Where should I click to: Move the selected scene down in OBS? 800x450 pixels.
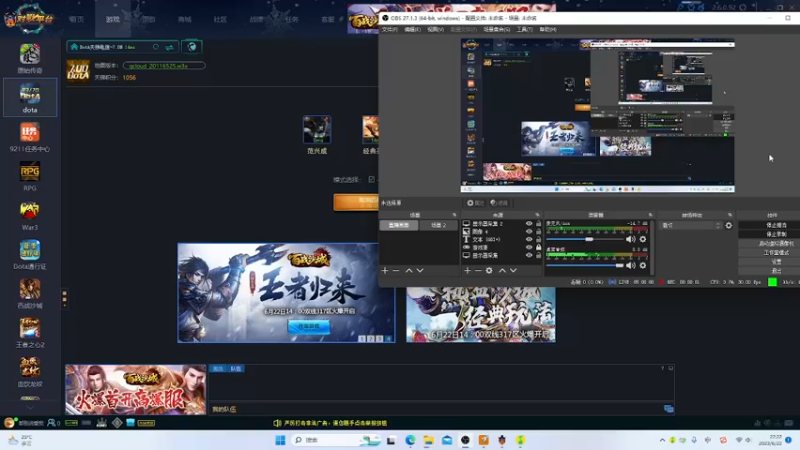click(x=420, y=270)
